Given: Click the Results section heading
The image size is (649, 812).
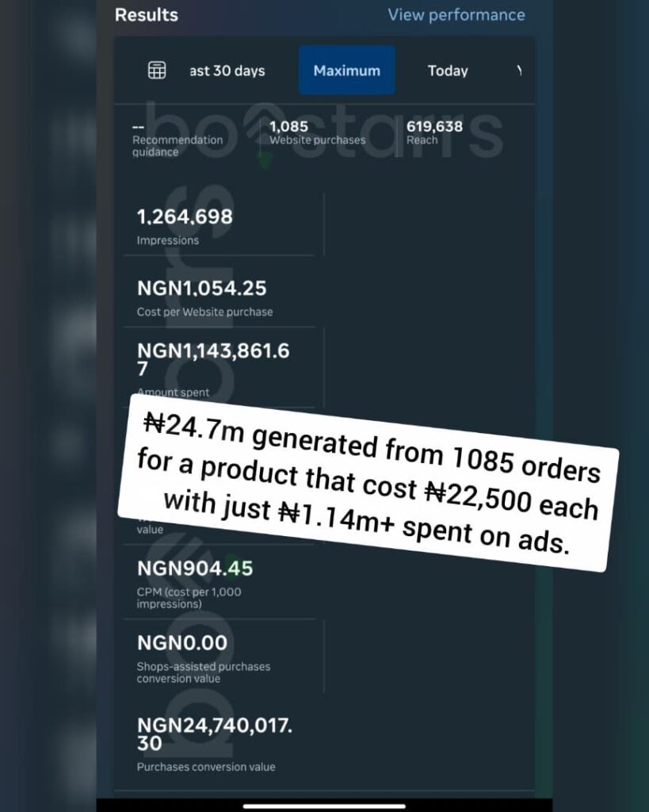Looking at the screenshot, I should coord(147,15).
